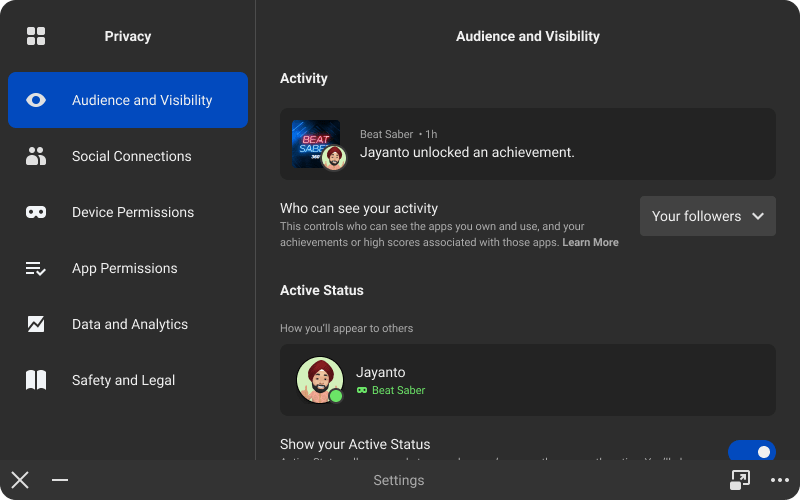Click the 'Beat Saber • 1h' timestamp line
This screenshot has height=500, width=800.
coord(398,134)
